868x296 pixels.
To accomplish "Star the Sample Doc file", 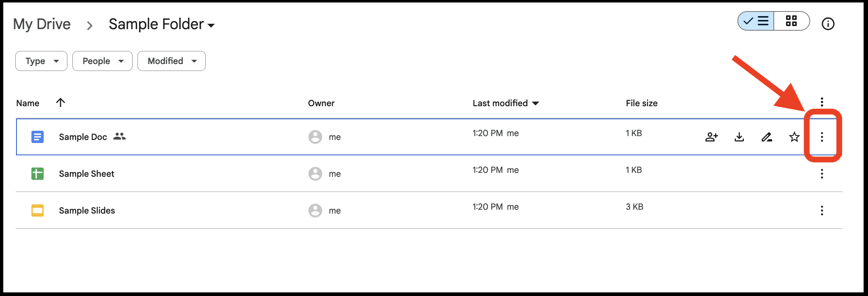I will point(794,137).
